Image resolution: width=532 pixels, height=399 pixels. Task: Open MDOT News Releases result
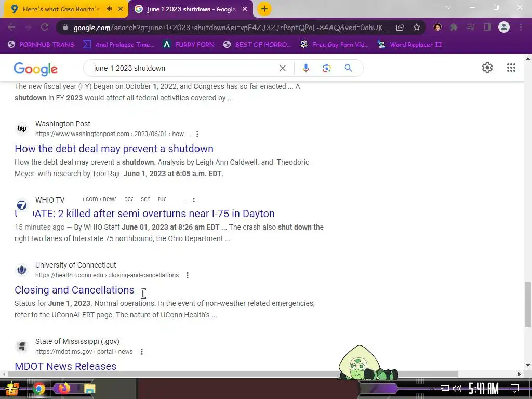click(x=65, y=366)
